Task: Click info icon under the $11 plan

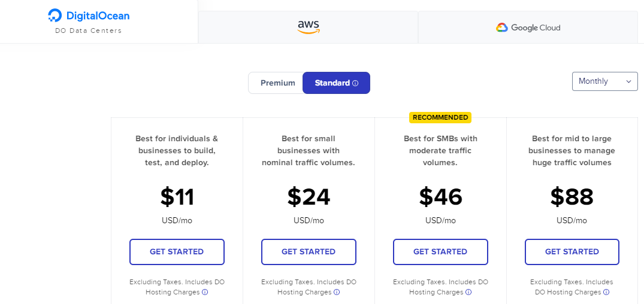Action: tap(205, 293)
